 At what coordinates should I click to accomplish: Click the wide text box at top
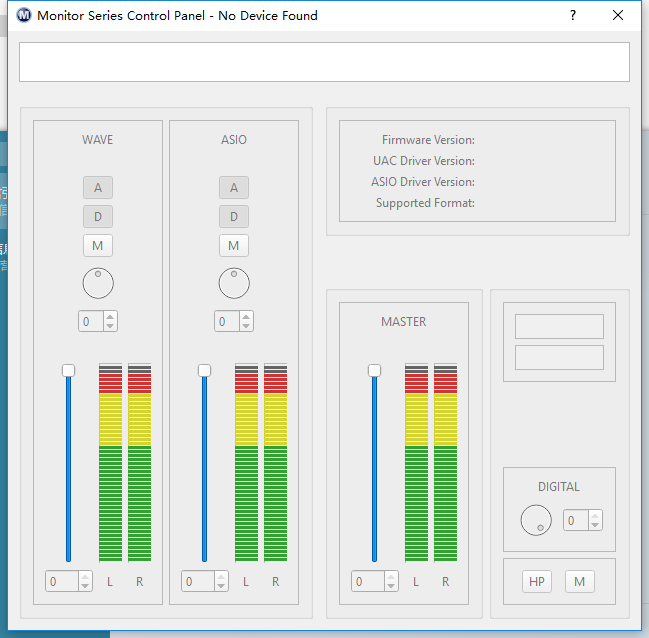324,62
